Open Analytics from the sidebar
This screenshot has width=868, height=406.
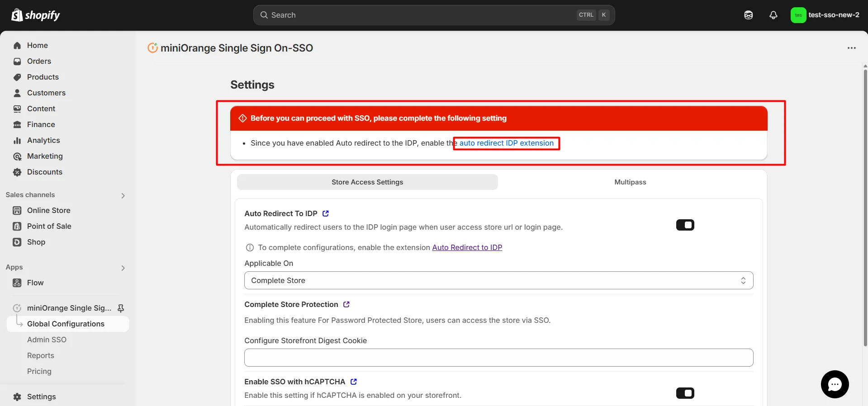coord(43,140)
